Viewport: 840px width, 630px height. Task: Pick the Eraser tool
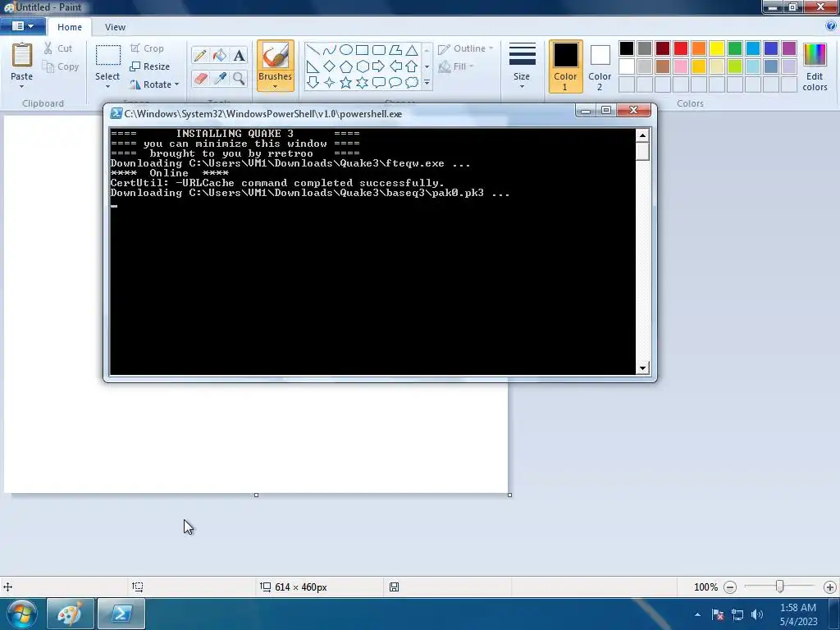200,78
